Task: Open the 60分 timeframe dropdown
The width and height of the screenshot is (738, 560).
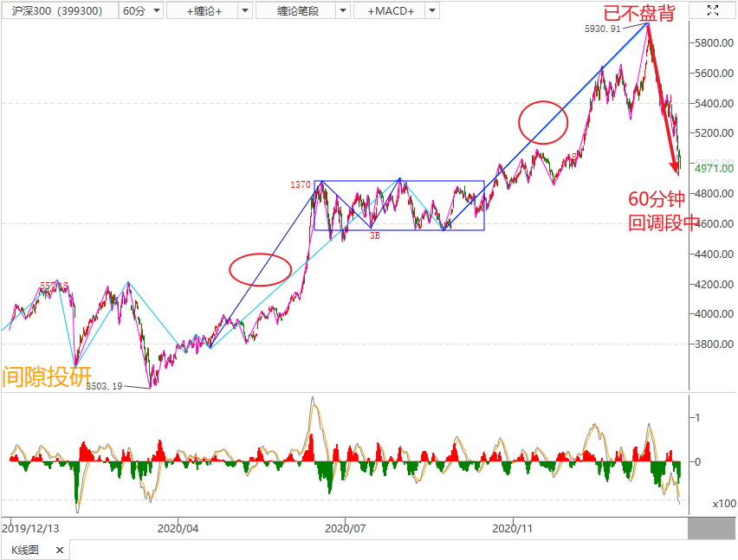Action: [x=140, y=10]
